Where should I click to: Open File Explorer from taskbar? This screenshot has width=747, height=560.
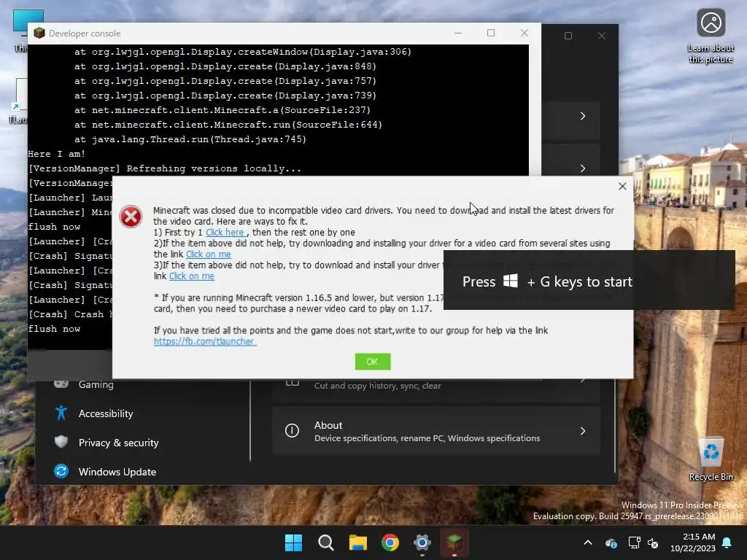(x=357, y=542)
